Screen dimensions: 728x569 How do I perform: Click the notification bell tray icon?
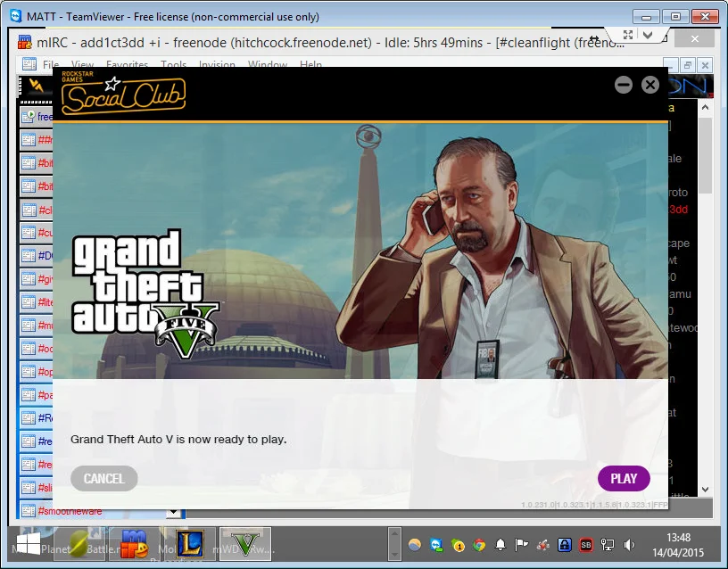point(500,544)
